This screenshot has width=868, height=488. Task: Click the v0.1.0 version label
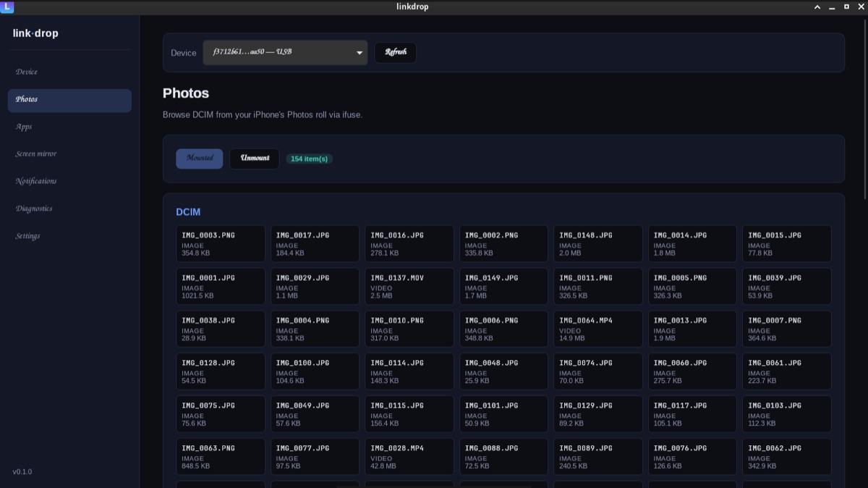click(22, 472)
